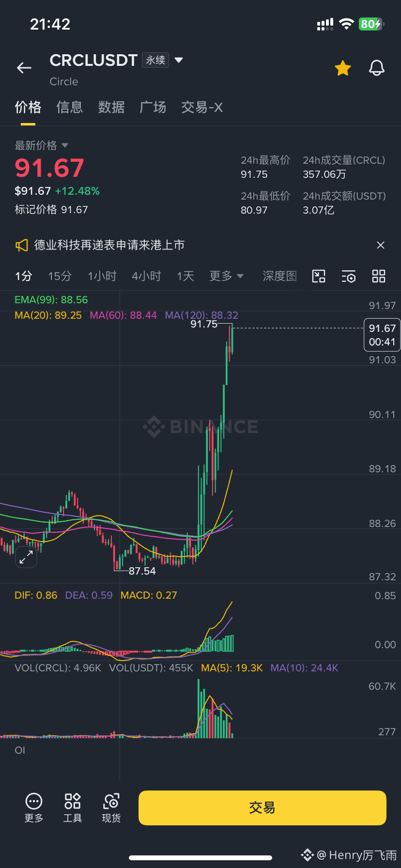The width and height of the screenshot is (401, 868).
Task: Open the 深度图 depth chart
Action: 279,276
